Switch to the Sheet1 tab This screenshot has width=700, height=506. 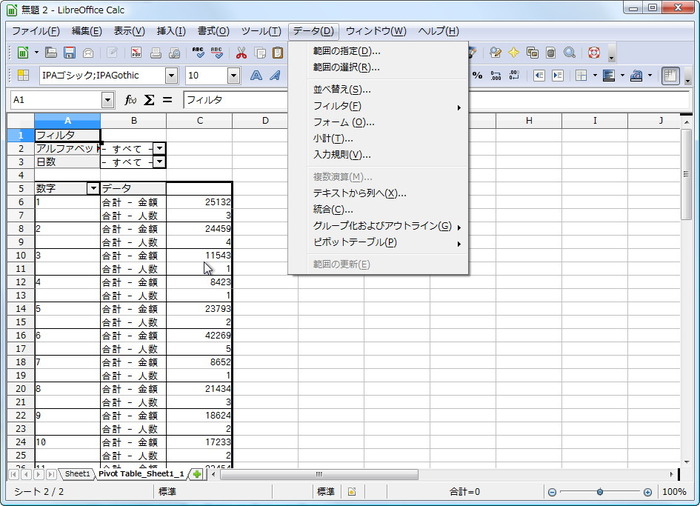point(77,474)
